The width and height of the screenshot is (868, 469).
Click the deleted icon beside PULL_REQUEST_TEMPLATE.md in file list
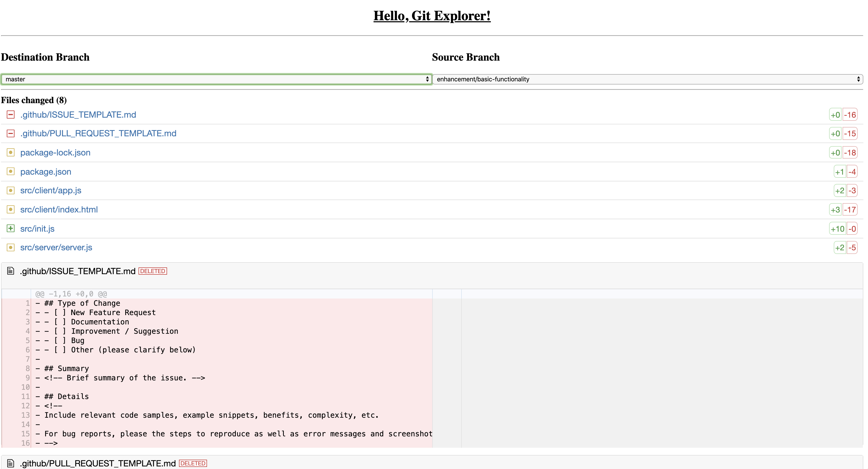pyautogui.click(x=10, y=134)
